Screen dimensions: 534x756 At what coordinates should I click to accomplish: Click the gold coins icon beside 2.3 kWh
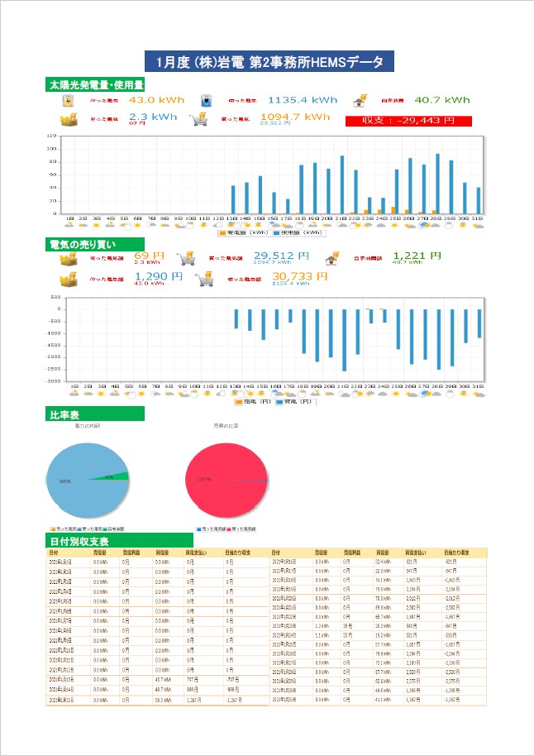pos(69,120)
